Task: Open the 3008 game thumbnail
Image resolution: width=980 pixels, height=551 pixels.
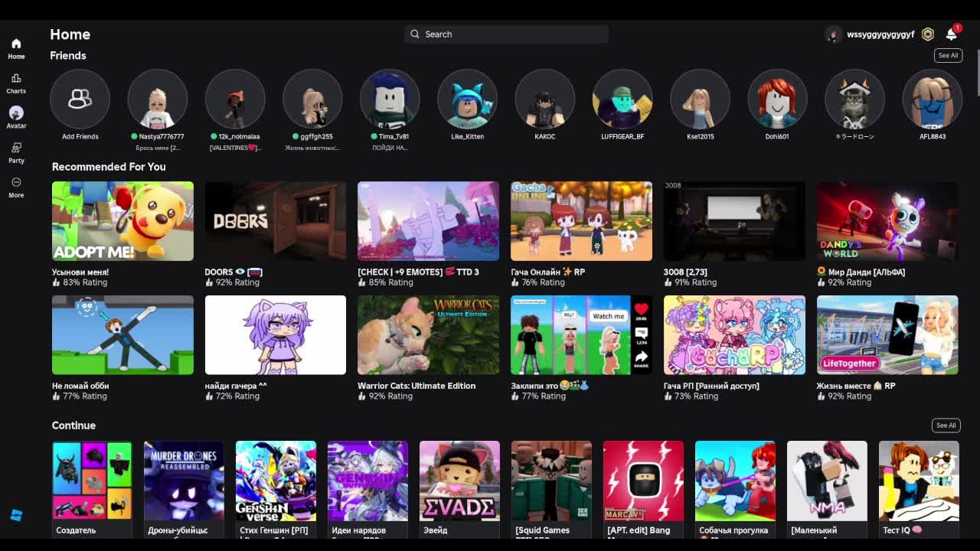Action: 734,221
